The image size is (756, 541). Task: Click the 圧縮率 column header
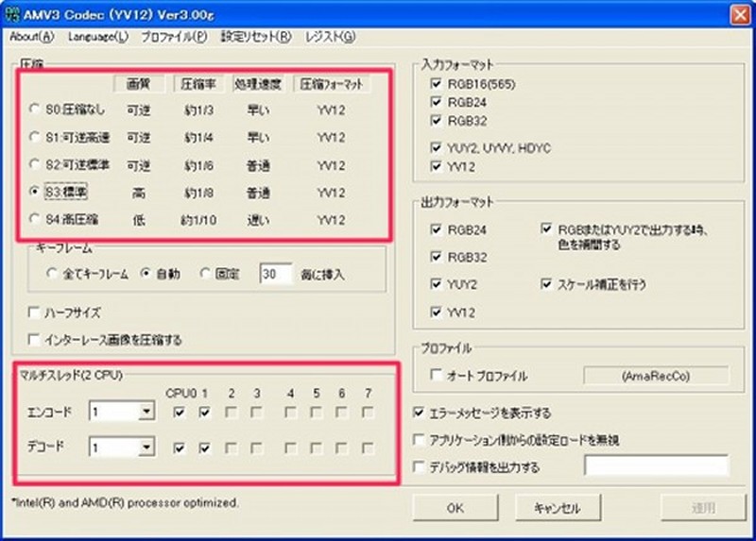point(198,84)
